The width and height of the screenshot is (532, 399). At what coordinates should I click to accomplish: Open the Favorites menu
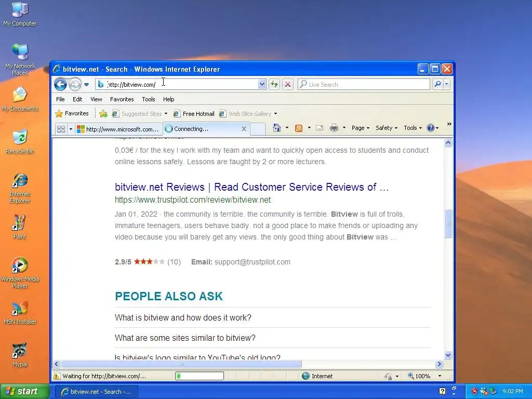[x=122, y=99]
